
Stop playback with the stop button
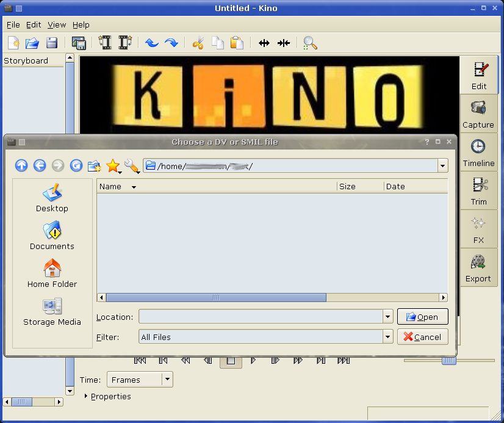click(231, 361)
